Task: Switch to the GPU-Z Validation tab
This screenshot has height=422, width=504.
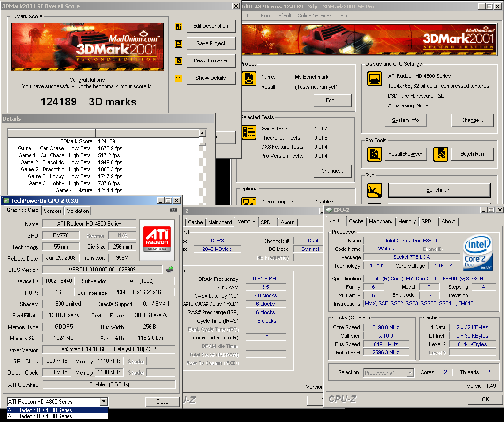Action: (x=78, y=211)
